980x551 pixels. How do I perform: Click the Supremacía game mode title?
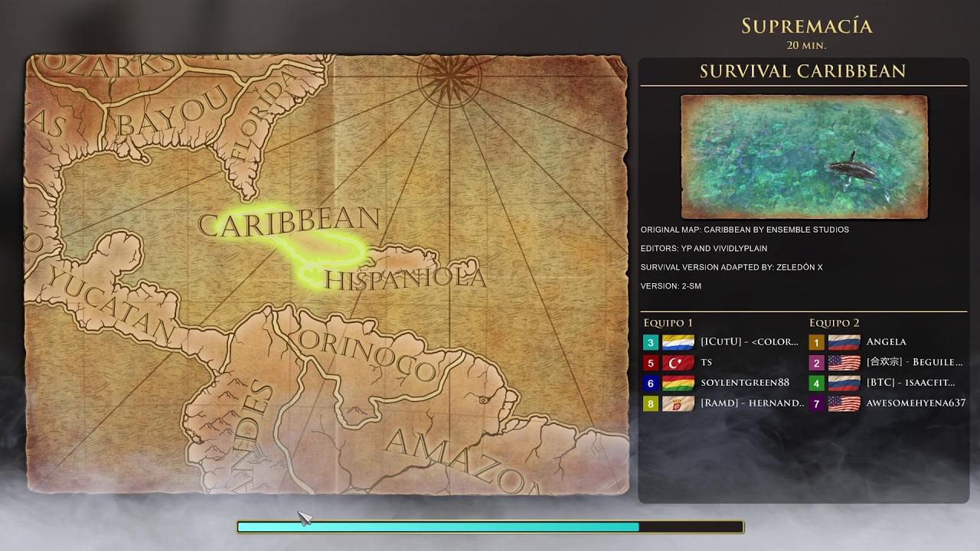pyautogui.click(x=807, y=26)
